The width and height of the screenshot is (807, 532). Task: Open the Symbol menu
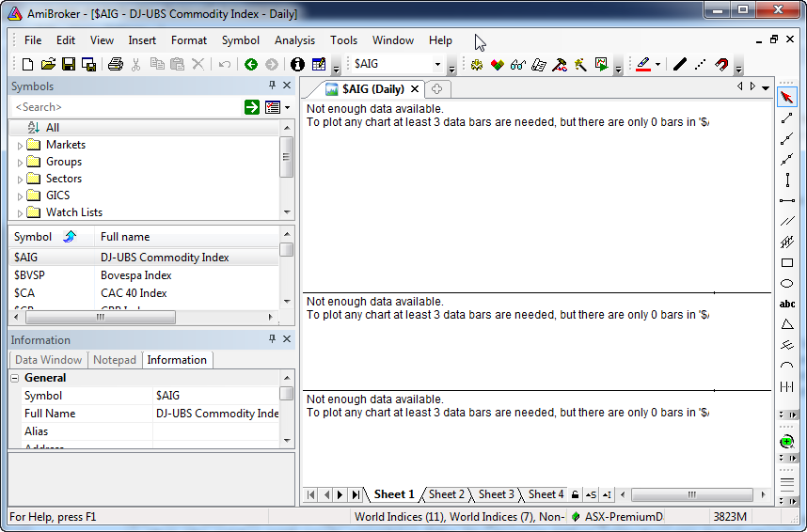pos(241,40)
